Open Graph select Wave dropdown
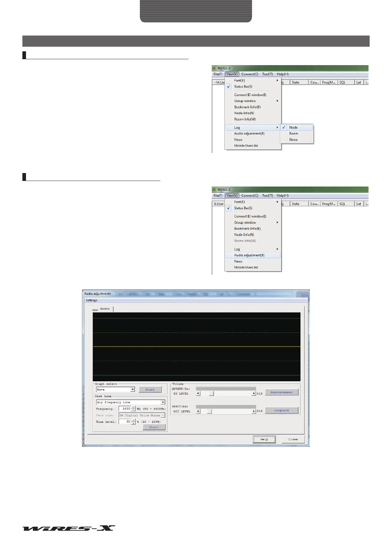The height and width of the screenshot is (554, 392). tap(133, 390)
